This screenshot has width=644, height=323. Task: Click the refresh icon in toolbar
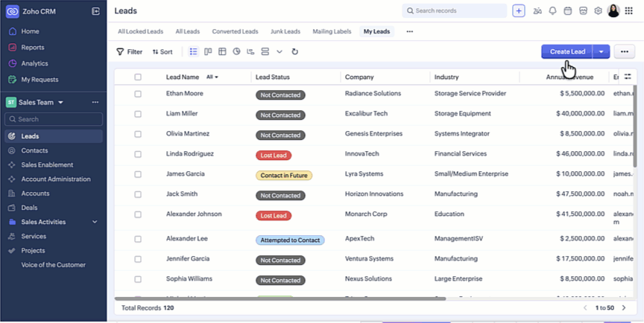pyautogui.click(x=295, y=51)
